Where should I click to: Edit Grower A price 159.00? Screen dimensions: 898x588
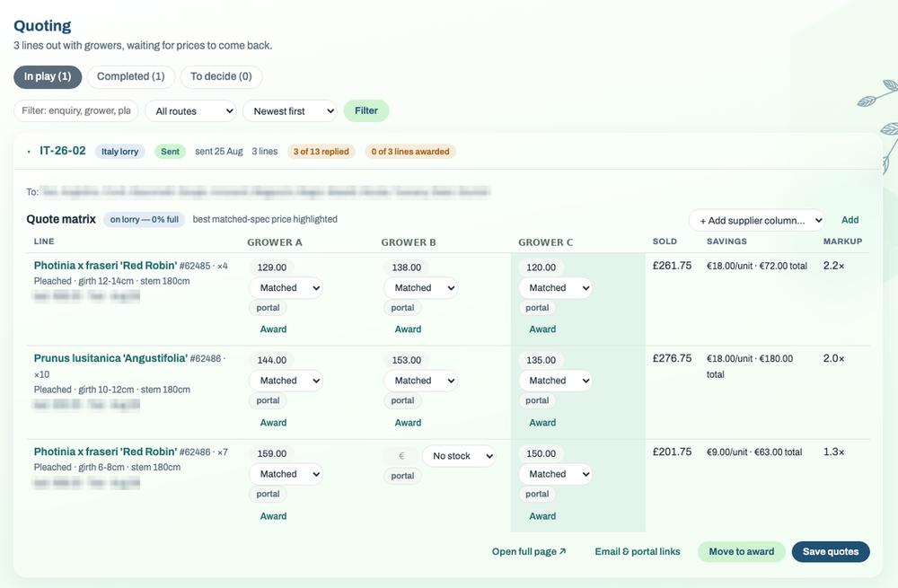[272, 453]
